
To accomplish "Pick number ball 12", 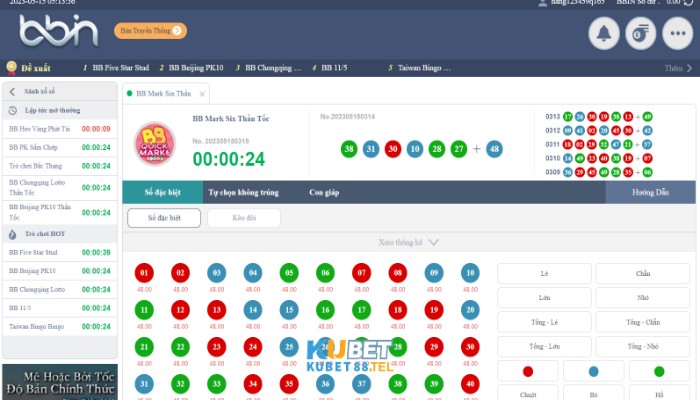I will click(180, 310).
